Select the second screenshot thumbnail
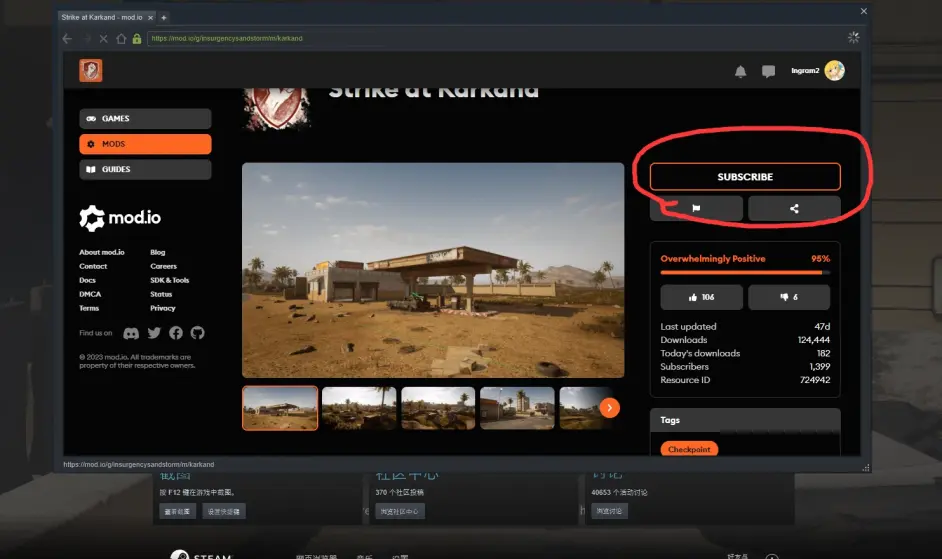 359,408
